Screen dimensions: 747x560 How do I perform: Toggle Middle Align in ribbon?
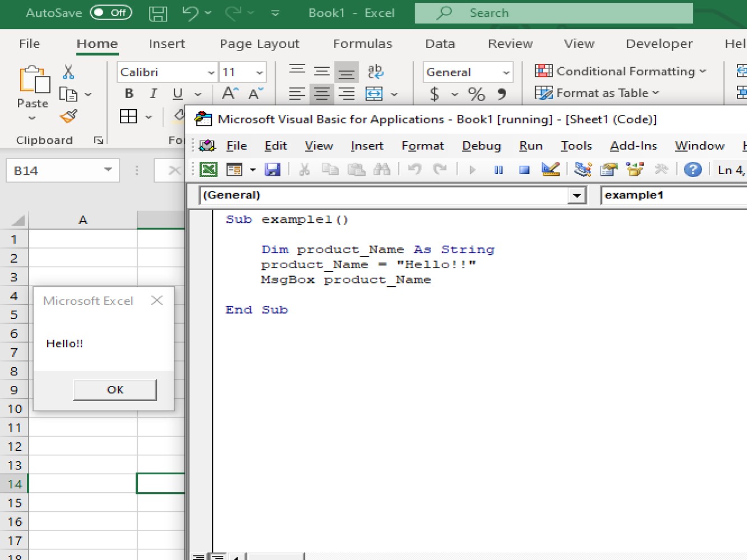point(322,71)
